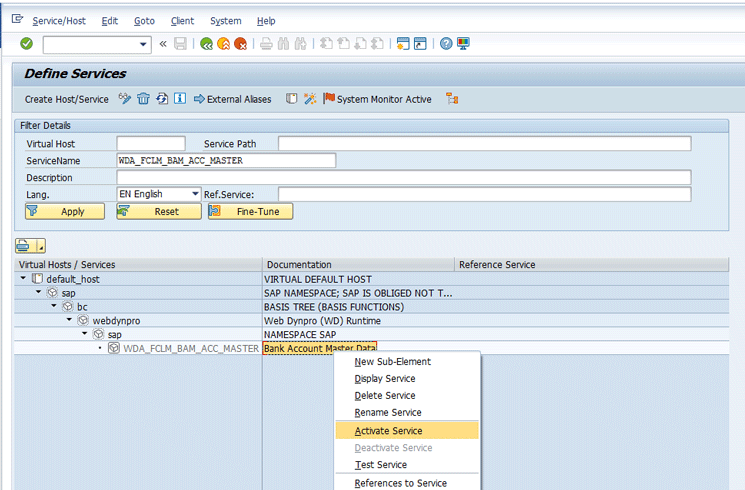Click the Save disk icon

[x=180, y=44]
